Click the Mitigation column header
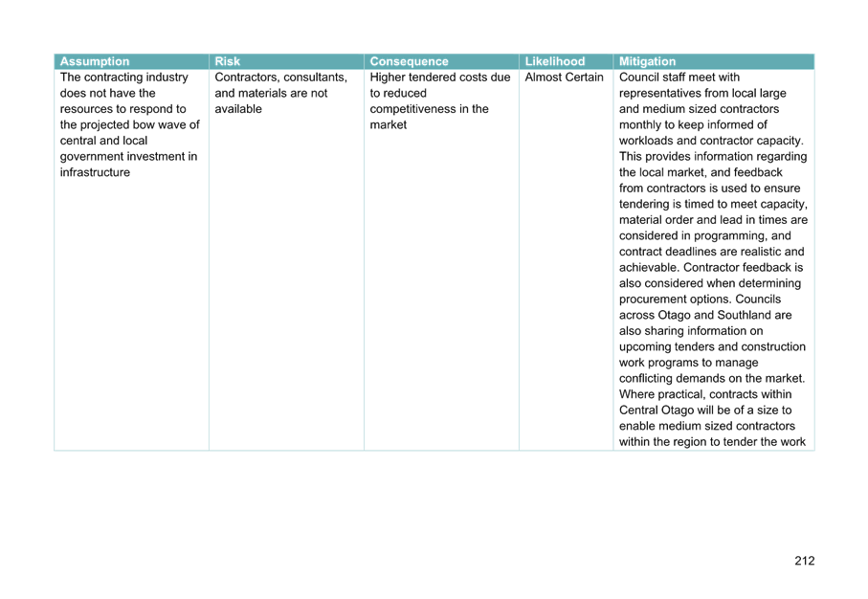868x599 pixels. 647,61
